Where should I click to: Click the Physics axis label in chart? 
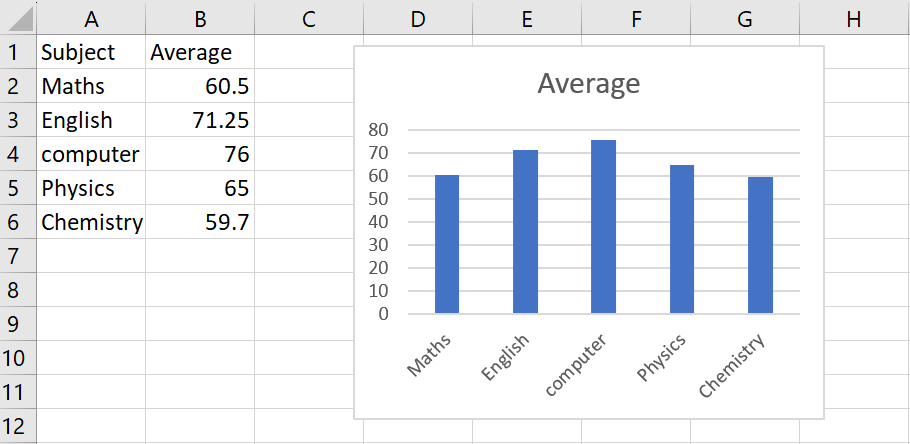pos(662,358)
